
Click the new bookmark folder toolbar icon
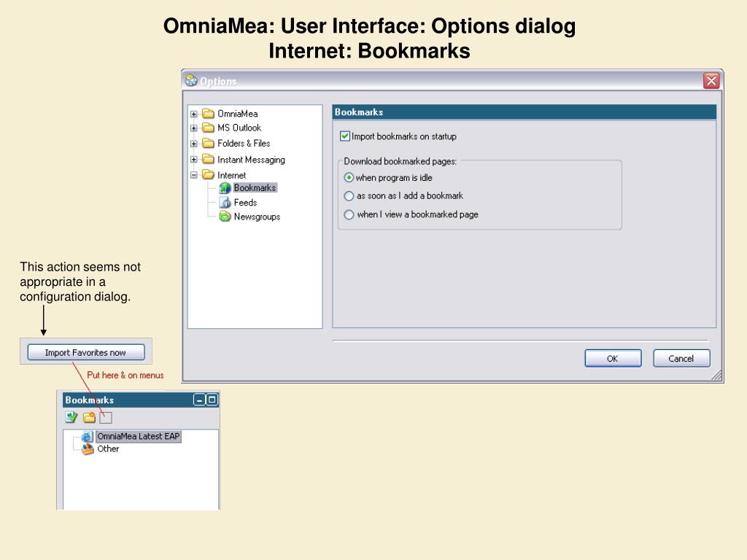coord(89,418)
